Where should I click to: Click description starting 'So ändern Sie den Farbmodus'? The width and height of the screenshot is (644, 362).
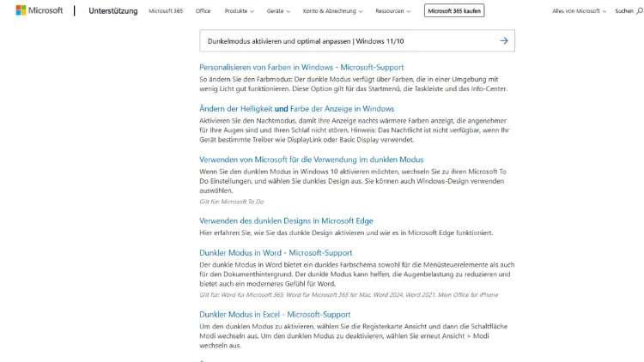coord(354,84)
